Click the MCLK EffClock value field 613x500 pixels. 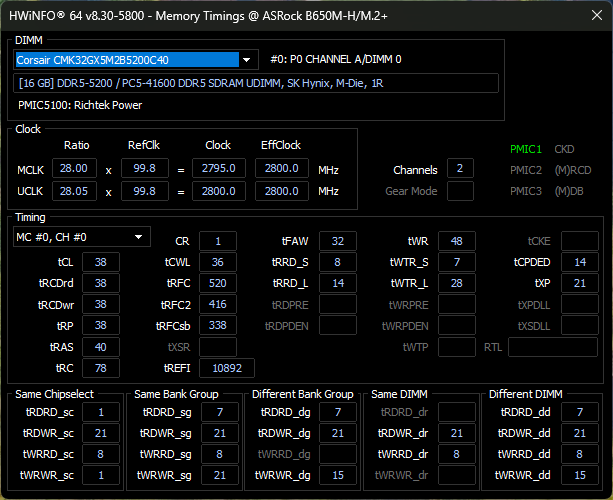click(281, 168)
